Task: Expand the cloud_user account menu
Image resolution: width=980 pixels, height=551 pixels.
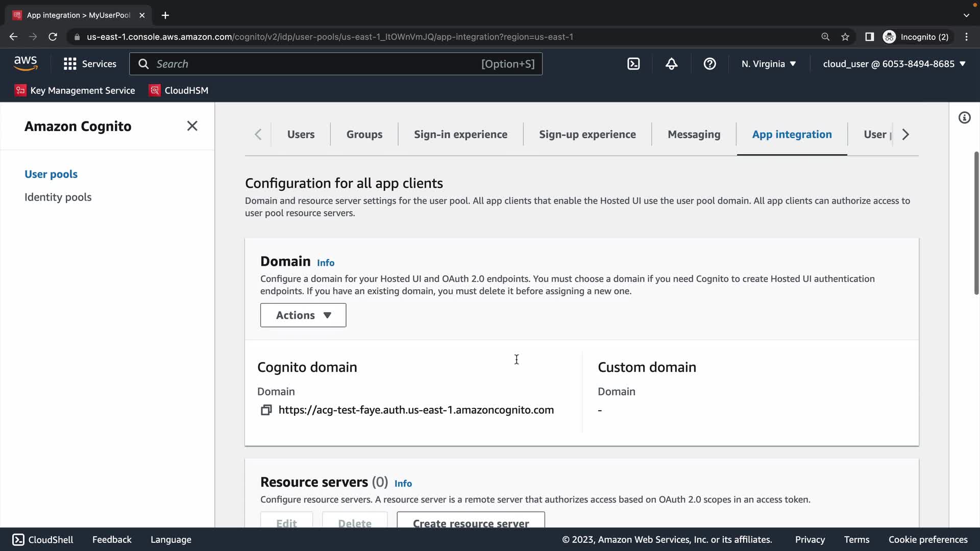Action: click(x=894, y=64)
